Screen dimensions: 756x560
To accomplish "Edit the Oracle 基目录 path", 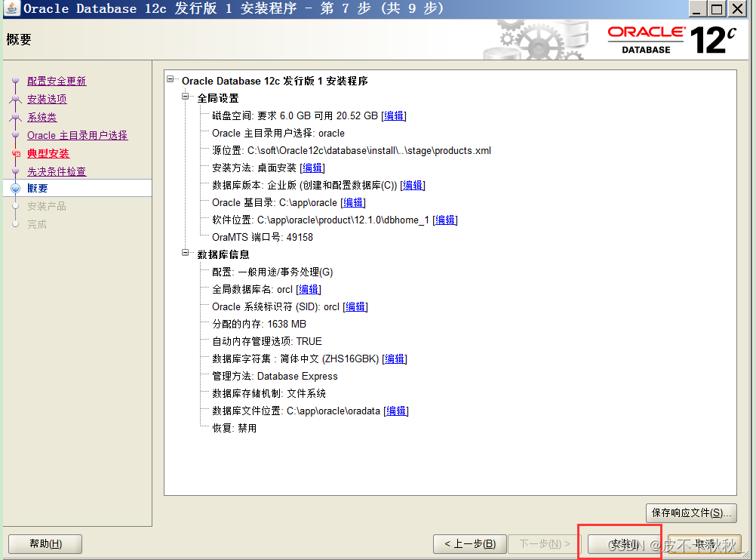I will pyautogui.click(x=353, y=202).
